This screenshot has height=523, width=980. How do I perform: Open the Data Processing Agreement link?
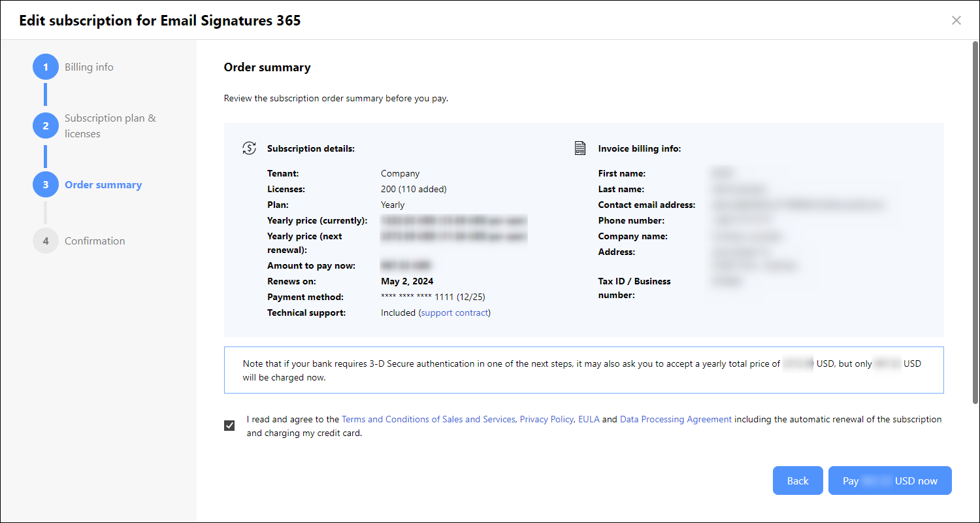point(676,419)
